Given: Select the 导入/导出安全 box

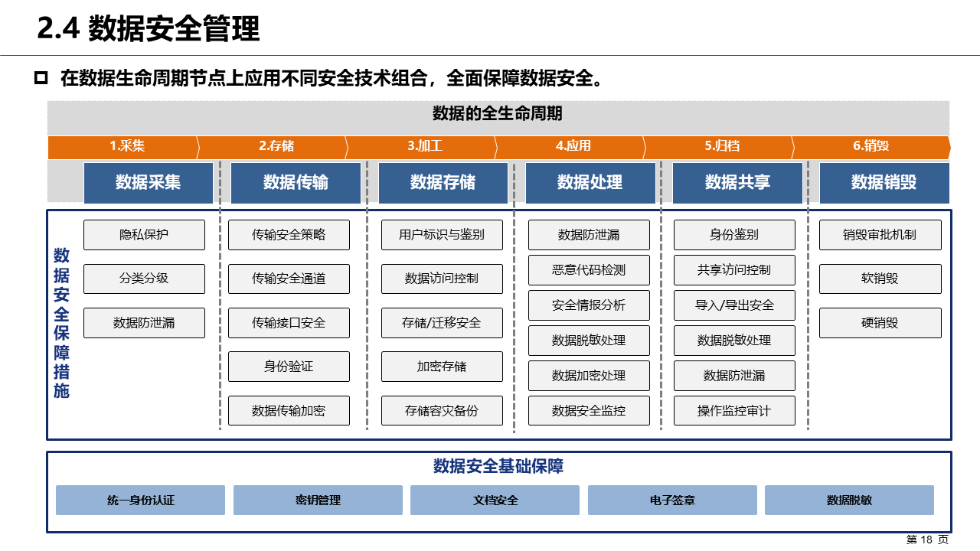Looking at the screenshot, I should click(734, 305).
